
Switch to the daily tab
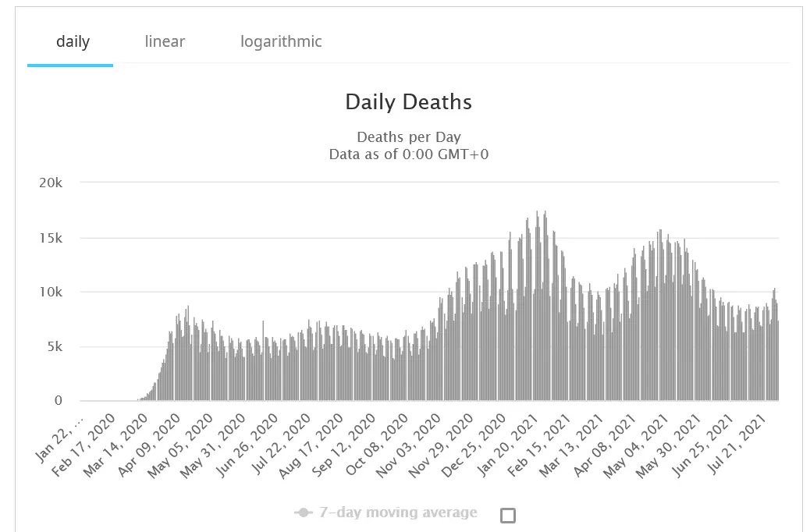[73, 41]
